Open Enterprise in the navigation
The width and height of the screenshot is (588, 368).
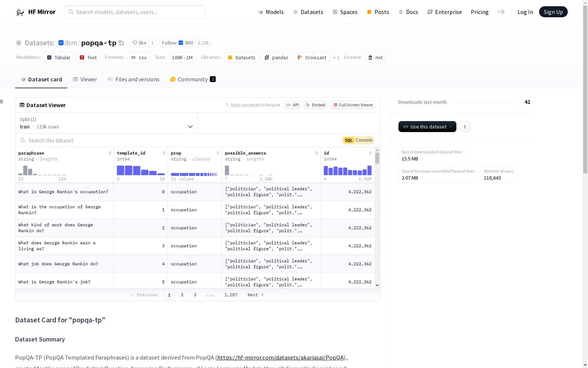coord(444,12)
